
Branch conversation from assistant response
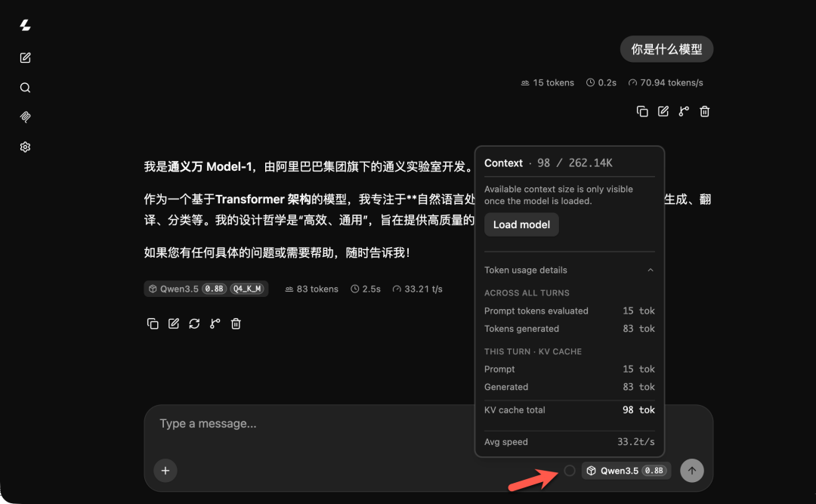click(x=215, y=324)
